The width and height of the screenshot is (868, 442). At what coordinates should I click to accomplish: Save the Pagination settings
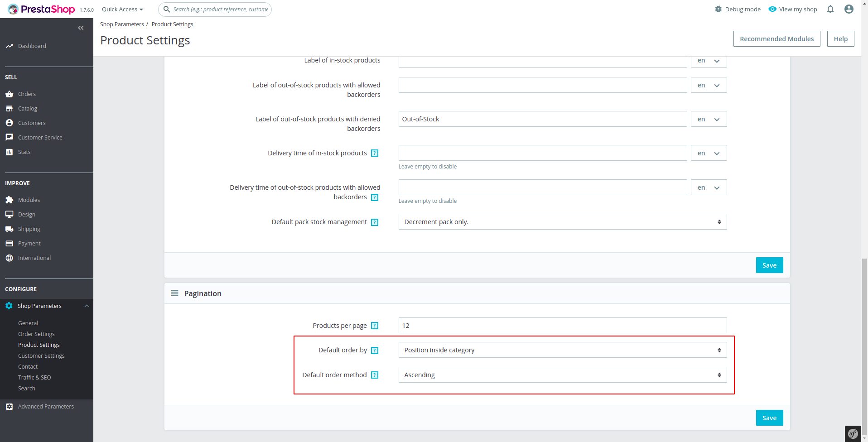(769, 418)
